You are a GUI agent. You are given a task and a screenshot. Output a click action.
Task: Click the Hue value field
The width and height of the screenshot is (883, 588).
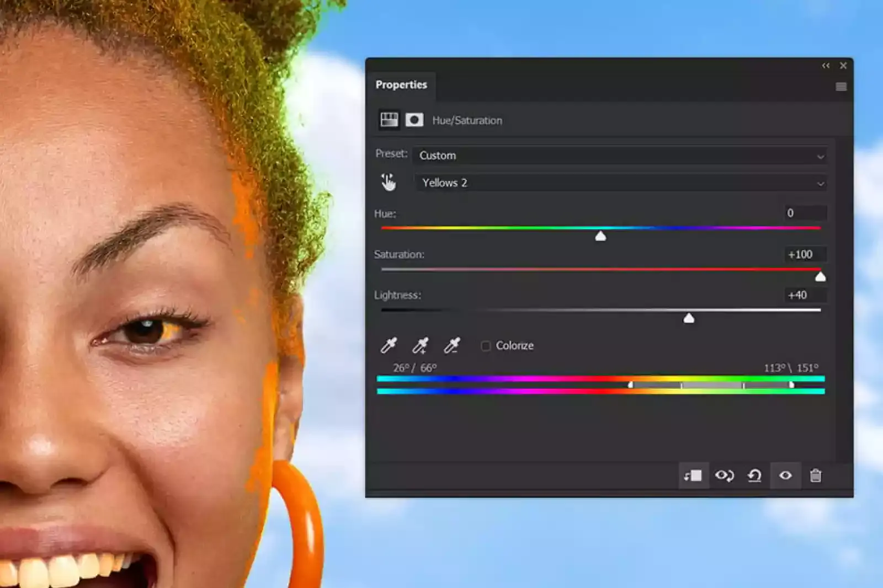(805, 213)
